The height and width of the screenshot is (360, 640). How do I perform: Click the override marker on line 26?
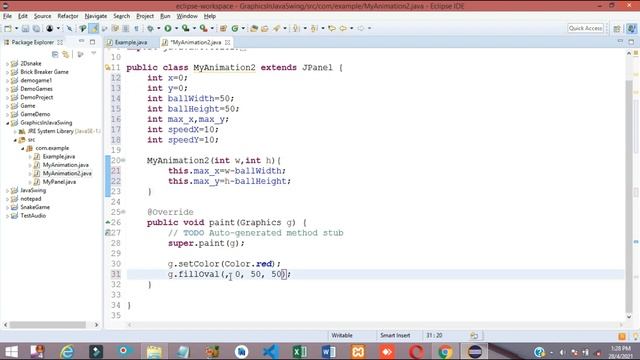(x=108, y=222)
